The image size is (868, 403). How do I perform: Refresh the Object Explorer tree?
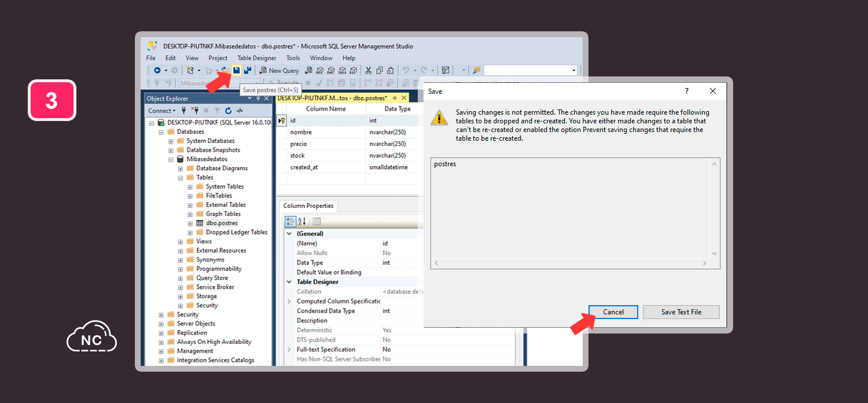(x=228, y=110)
